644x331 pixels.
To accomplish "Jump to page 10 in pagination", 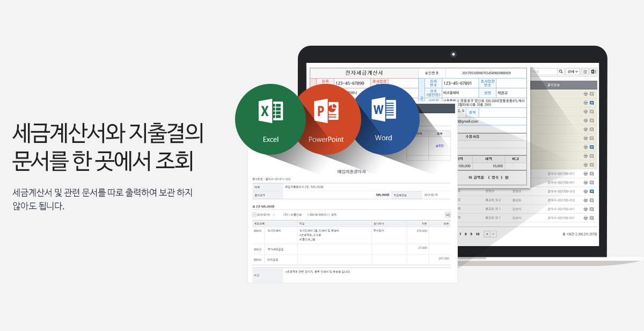I will point(478,234).
